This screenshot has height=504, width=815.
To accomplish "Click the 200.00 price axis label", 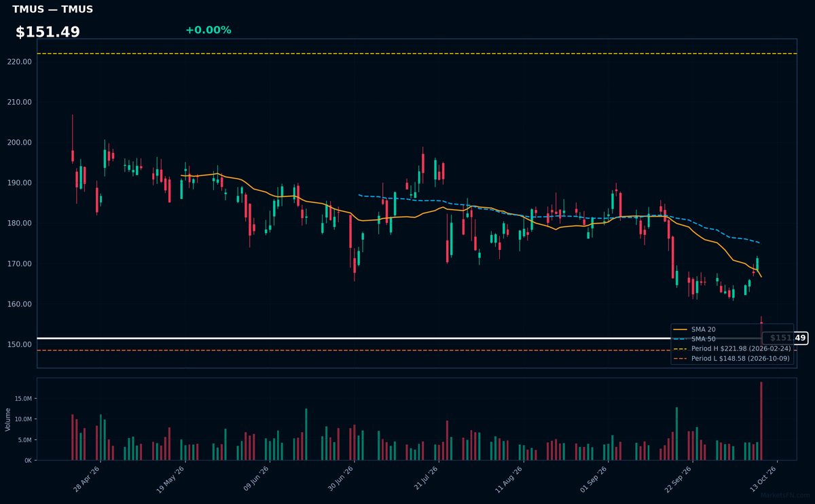I will 20,143.
